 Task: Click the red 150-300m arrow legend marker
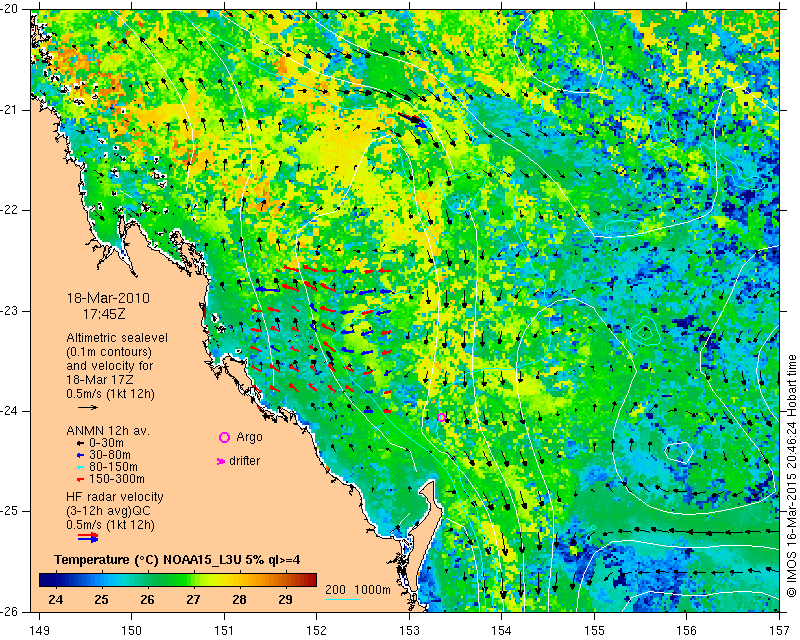pos(80,479)
